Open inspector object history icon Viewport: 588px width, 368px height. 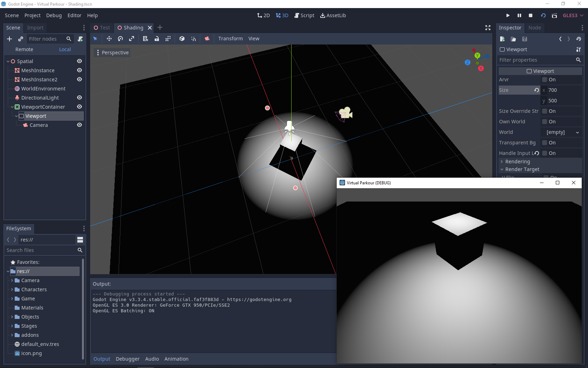(579, 39)
